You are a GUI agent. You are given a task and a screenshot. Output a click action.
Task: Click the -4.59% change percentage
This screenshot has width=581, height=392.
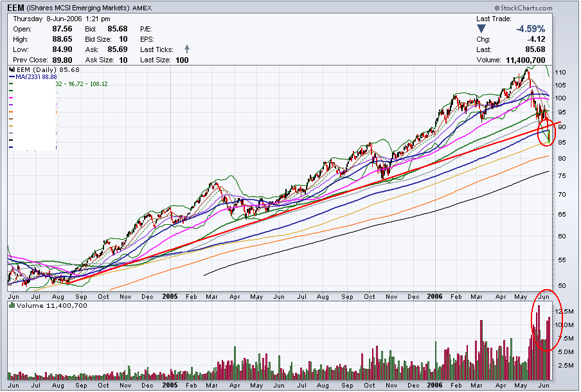[x=531, y=29]
